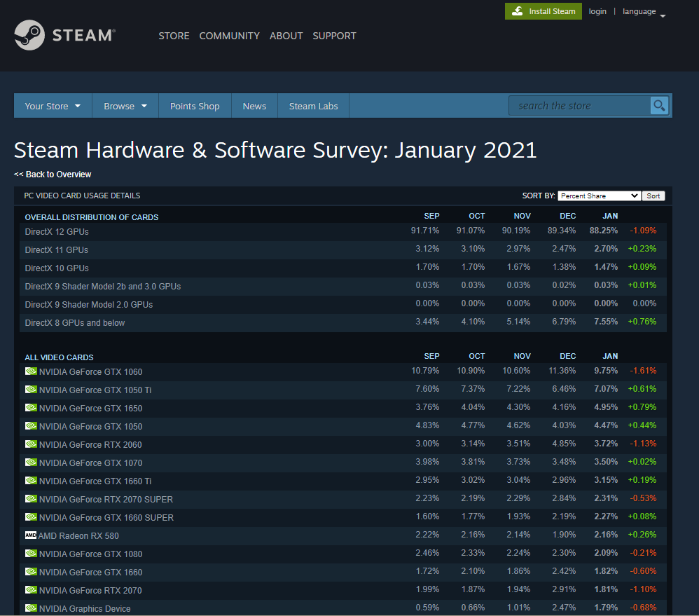
Task: Go to the SUPPORT page
Action: [334, 36]
